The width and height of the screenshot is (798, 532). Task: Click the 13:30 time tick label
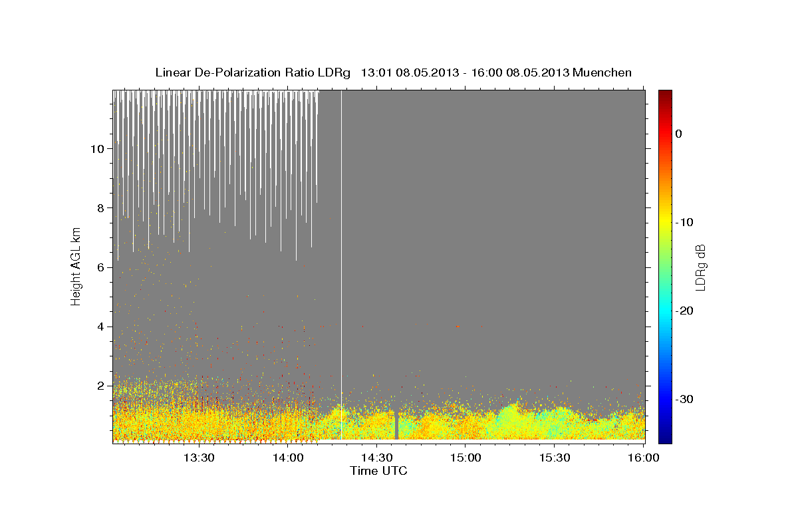click(198, 458)
